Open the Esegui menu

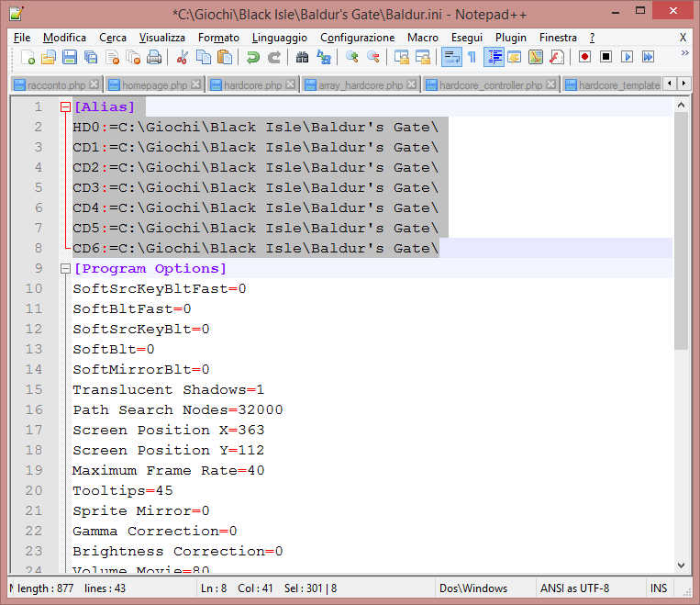(467, 38)
